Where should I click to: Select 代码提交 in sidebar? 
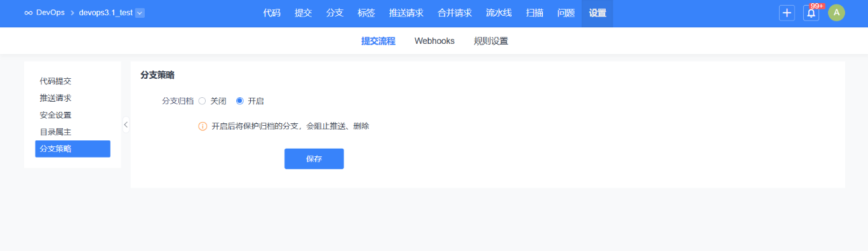pos(55,81)
